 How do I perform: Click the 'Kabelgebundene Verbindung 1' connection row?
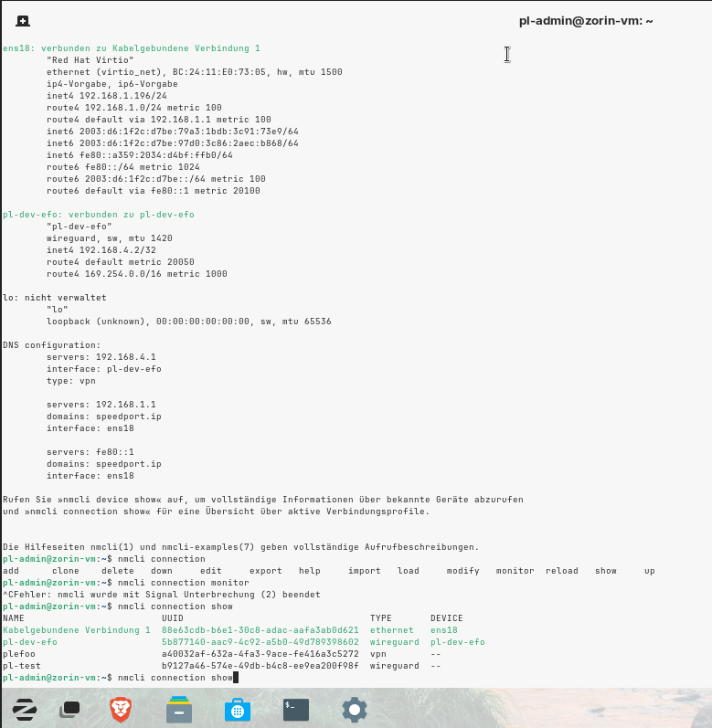tap(77, 630)
